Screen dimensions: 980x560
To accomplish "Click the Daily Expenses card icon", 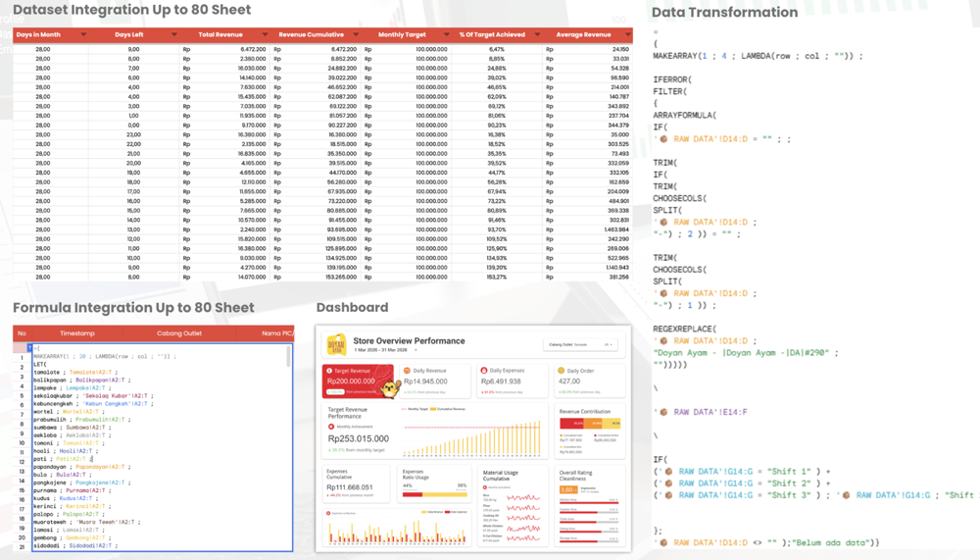I will click(x=484, y=371).
